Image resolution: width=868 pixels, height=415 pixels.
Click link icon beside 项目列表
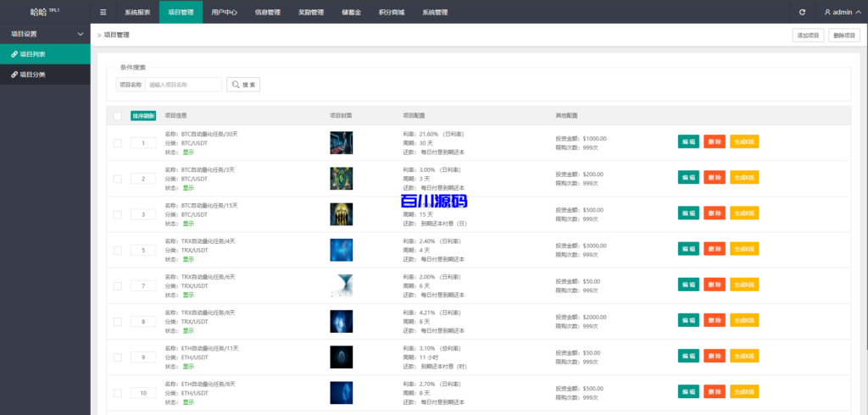(14, 53)
